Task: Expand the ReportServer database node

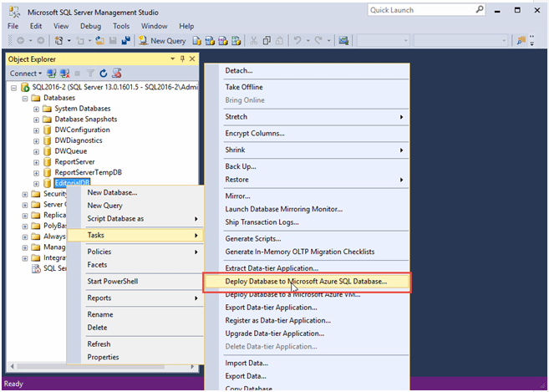Action: tap(37, 162)
